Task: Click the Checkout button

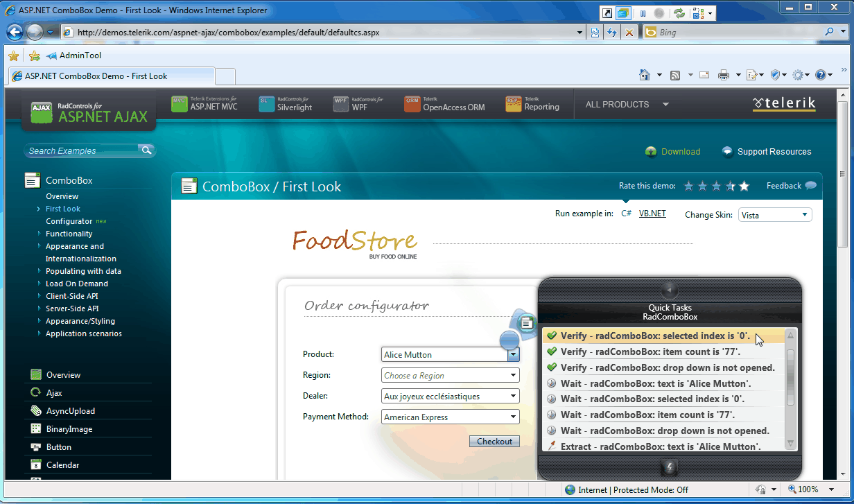Action: [x=494, y=441]
